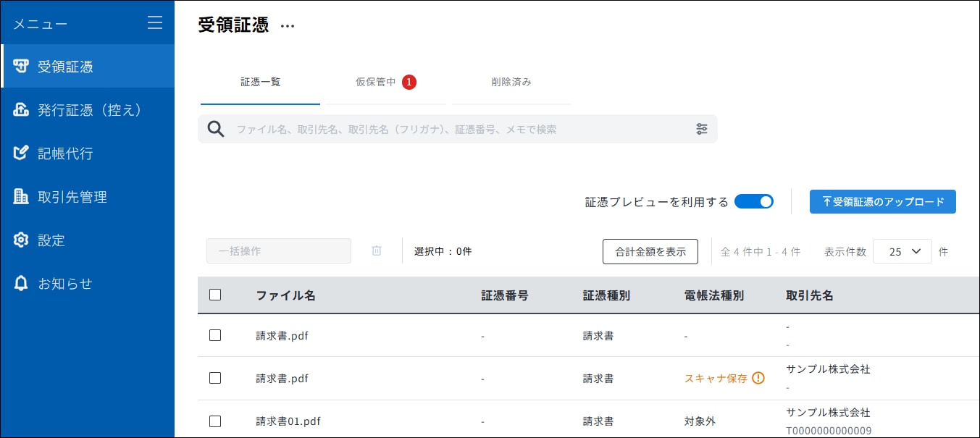Image resolution: width=980 pixels, height=438 pixels.
Task: Open the 請求書01.pdf file name
Action: pyautogui.click(x=288, y=421)
